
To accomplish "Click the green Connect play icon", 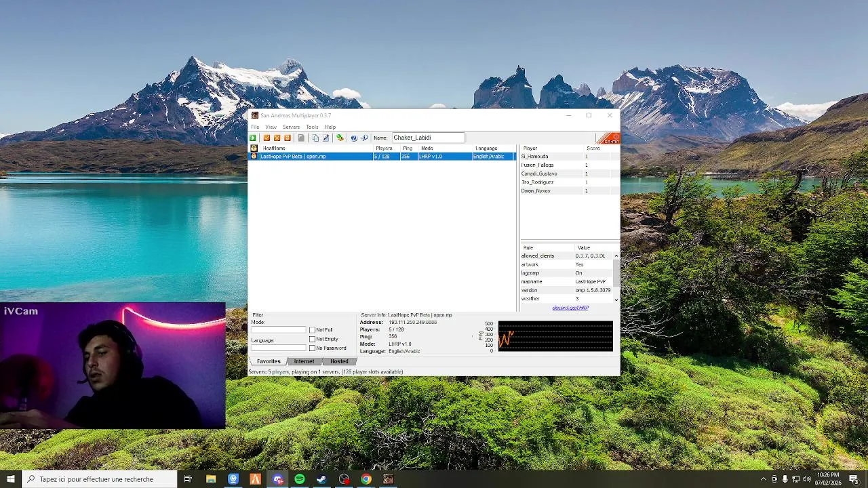I will pos(253,138).
